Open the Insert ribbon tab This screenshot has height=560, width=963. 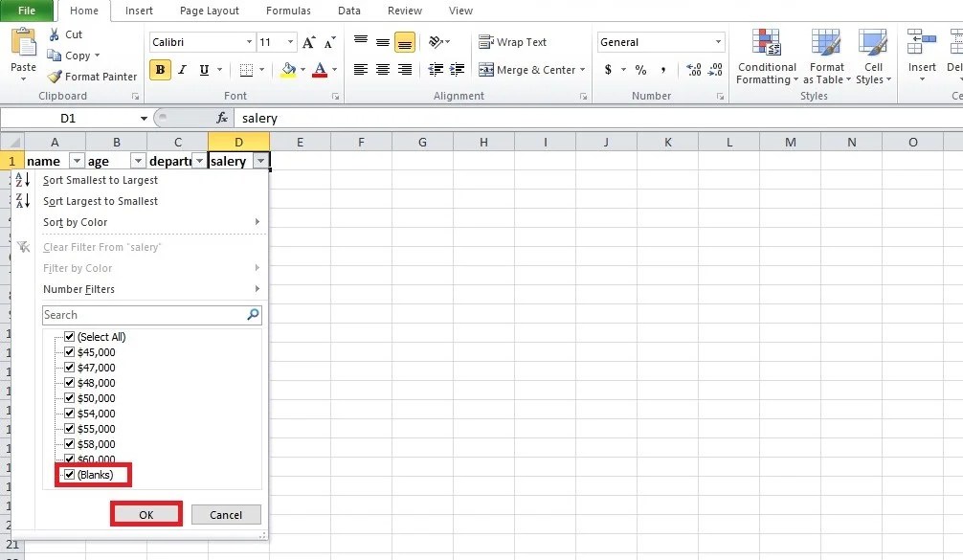click(x=139, y=11)
